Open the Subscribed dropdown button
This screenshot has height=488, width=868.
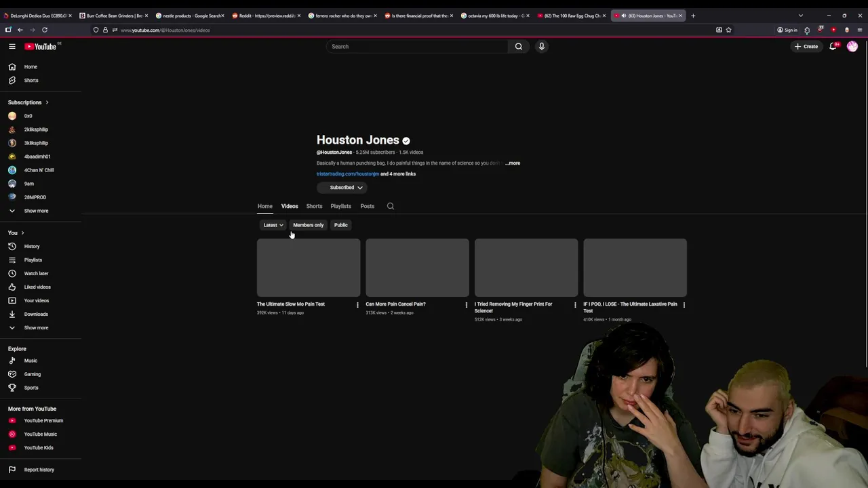(x=342, y=187)
